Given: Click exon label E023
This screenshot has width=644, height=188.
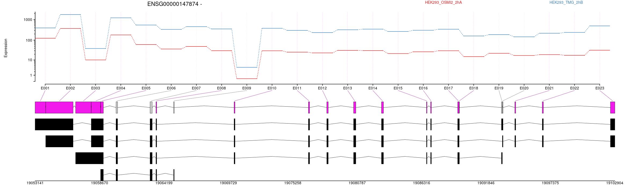Looking at the screenshot, I should coord(600,88).
